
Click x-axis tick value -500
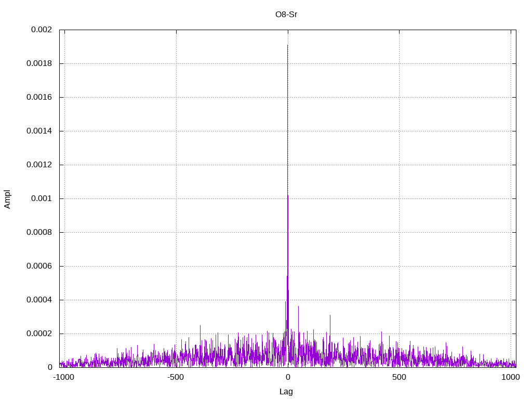(x=176, y=377)
